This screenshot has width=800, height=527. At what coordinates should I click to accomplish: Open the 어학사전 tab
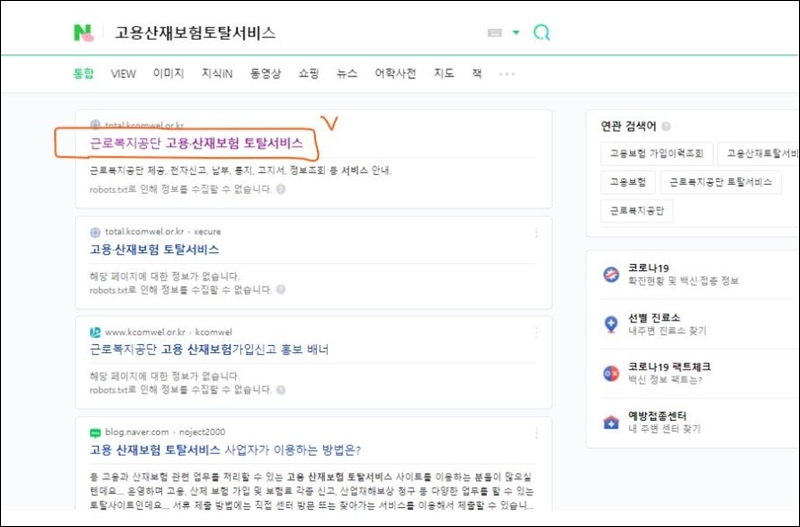click(395, 73)
